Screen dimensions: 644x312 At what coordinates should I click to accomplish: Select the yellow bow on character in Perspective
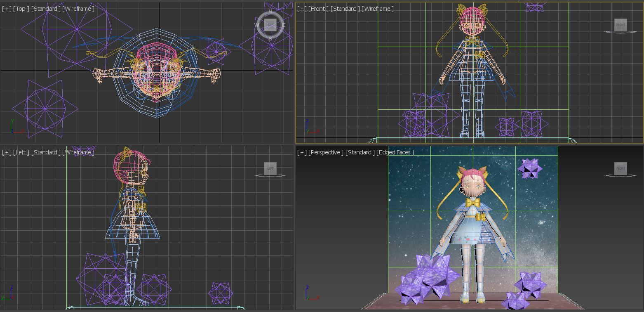474,203
